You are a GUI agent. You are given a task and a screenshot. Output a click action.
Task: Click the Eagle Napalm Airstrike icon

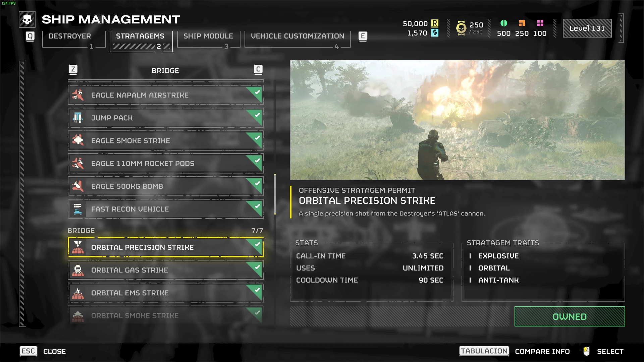pyautogui.click(x=78, y=95)
